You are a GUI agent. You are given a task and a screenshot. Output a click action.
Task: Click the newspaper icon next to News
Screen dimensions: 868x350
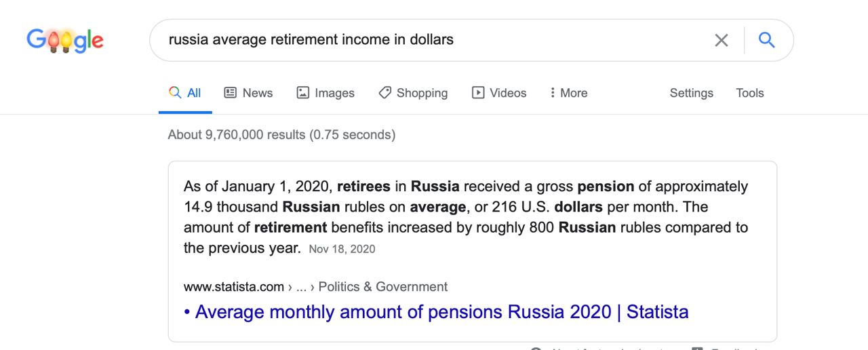click(x=231, y=93)
